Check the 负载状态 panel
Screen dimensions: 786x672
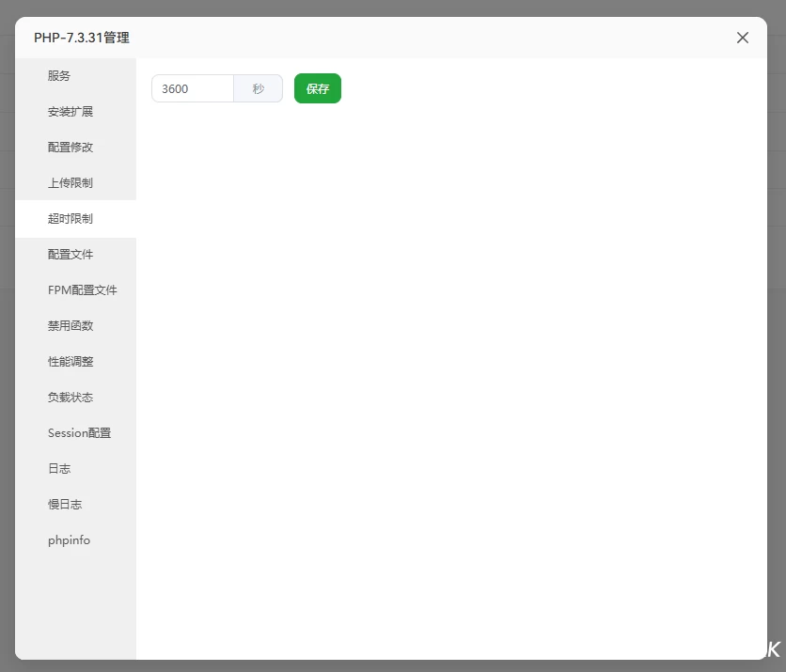coord(71,397)
